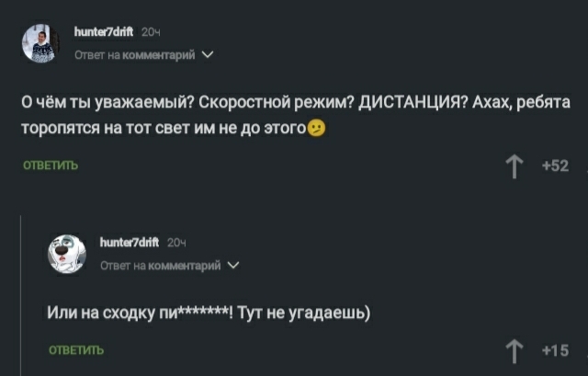Viewport: 588px width, 376px height.
Task: Click the confused emoji in the top comment
Action: (x=317, y=128)
